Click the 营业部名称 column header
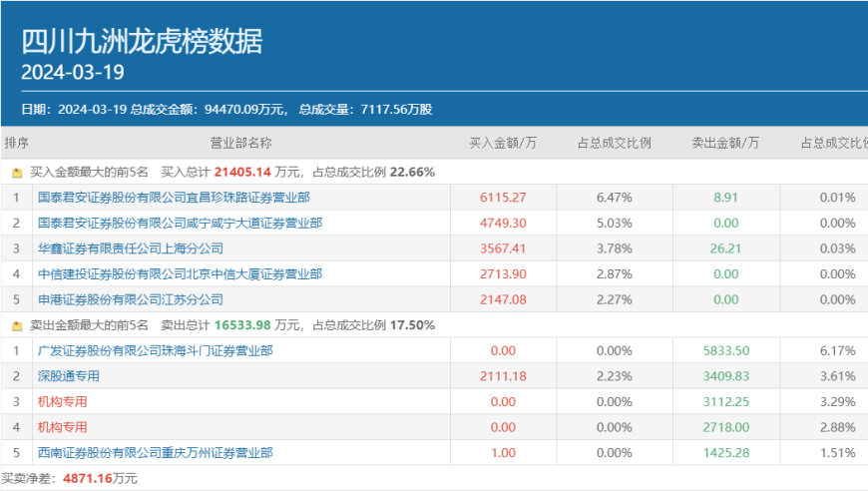 (240, 144)
